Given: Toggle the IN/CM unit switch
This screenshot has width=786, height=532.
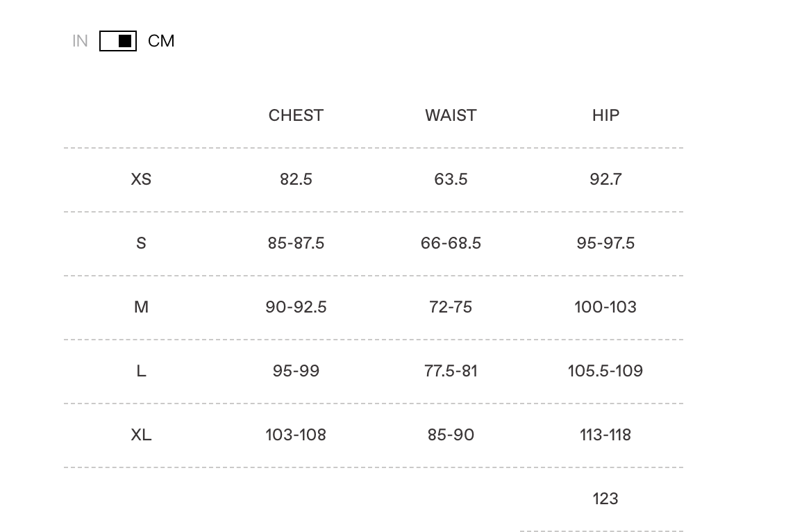Looking at the screenshot, I should pyautogui.click(x=118, y=41).
